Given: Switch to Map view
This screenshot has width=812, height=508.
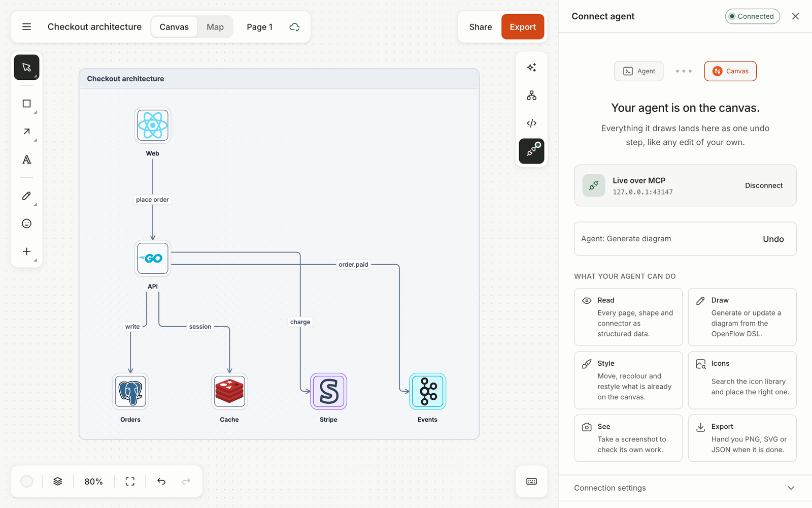Looking at the screenshot, I should [x=215, y=27].
